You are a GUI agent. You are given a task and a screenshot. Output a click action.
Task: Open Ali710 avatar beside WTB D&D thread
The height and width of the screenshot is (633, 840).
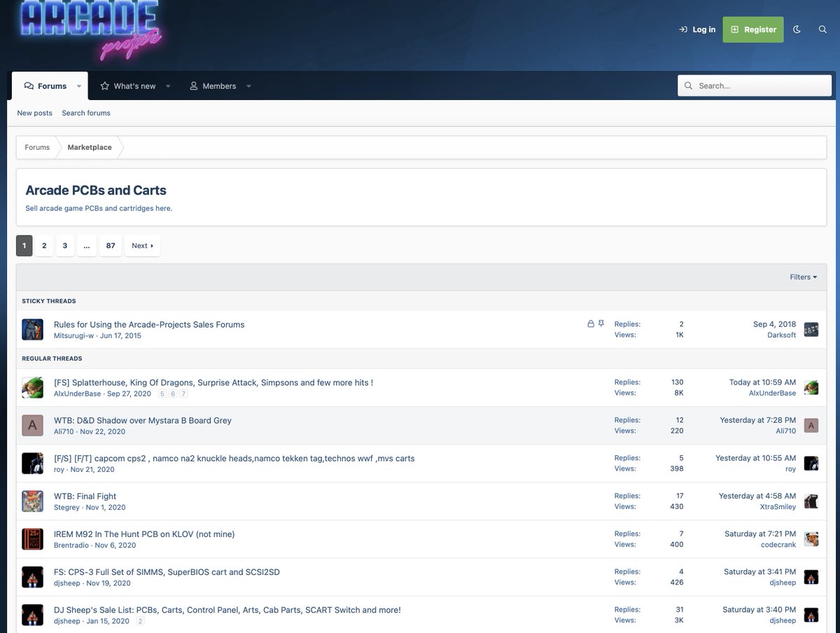click(x=32, y=426)
